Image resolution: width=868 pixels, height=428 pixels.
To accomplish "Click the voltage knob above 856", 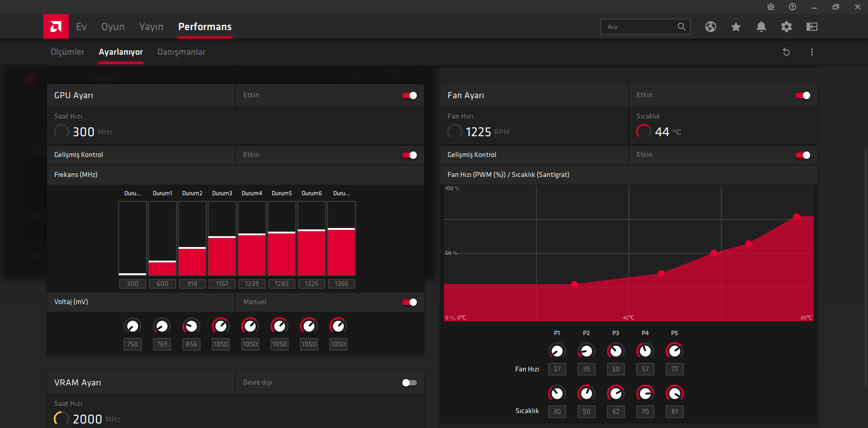I will pyautogui.click(x=191, y=326).
